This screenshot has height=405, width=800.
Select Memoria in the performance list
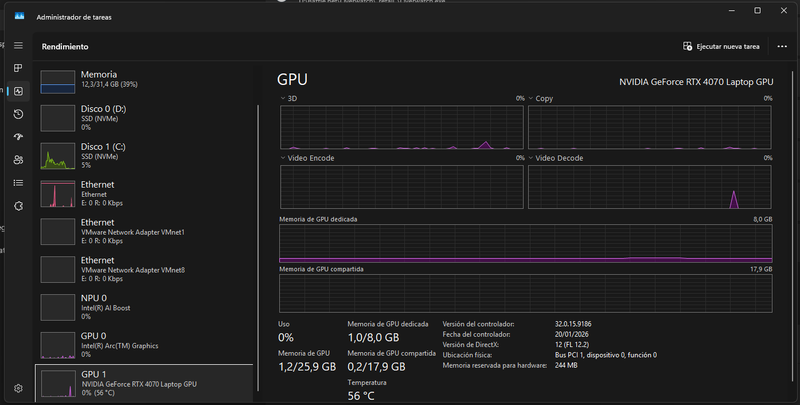point(144,82)
